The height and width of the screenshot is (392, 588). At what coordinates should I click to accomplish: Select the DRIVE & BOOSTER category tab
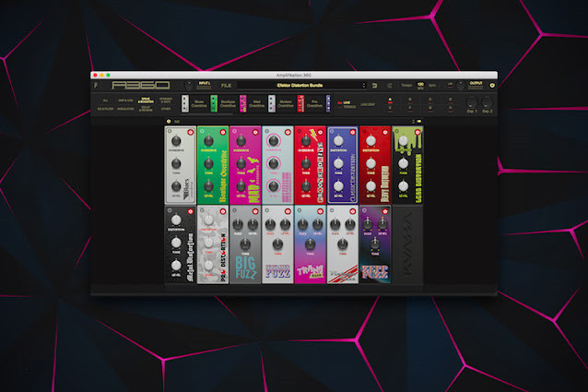coord(146,101)
